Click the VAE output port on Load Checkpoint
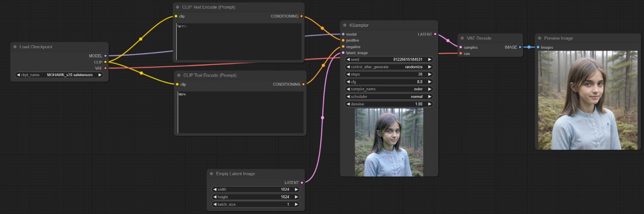 105,68
